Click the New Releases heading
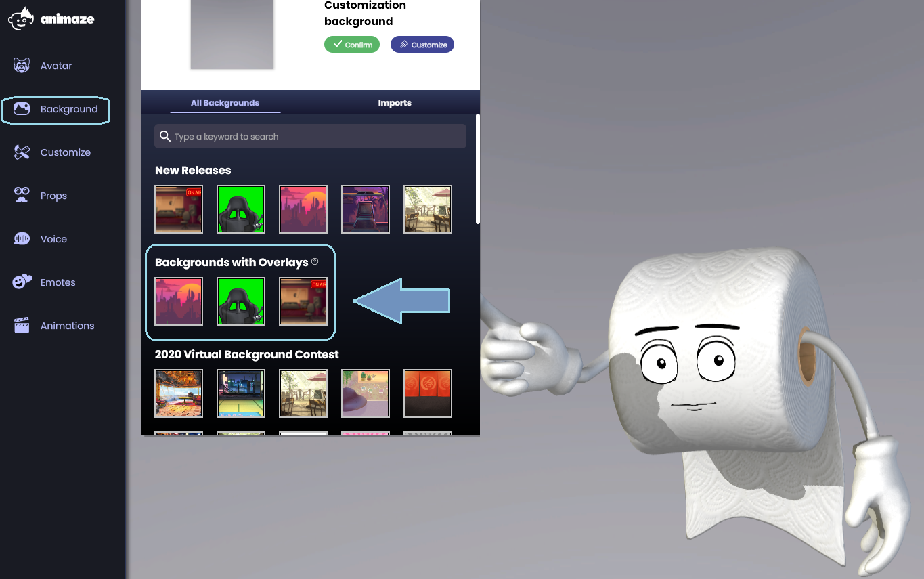 (x=193, y=170)
